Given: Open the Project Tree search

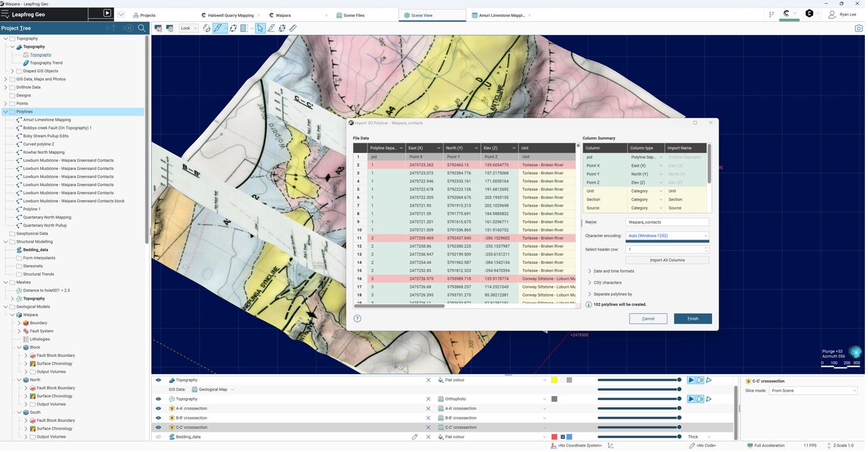Looking at the screenshot, I should point(142,28).
